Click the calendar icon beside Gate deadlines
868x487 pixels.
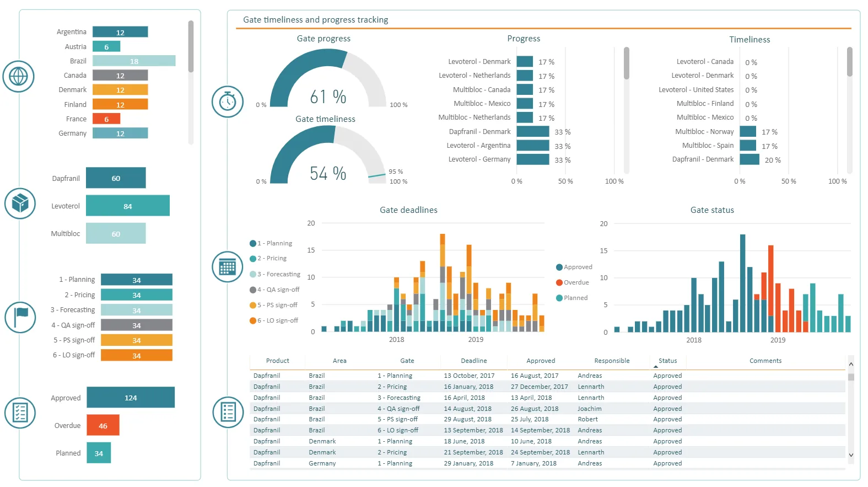[228, 267]
